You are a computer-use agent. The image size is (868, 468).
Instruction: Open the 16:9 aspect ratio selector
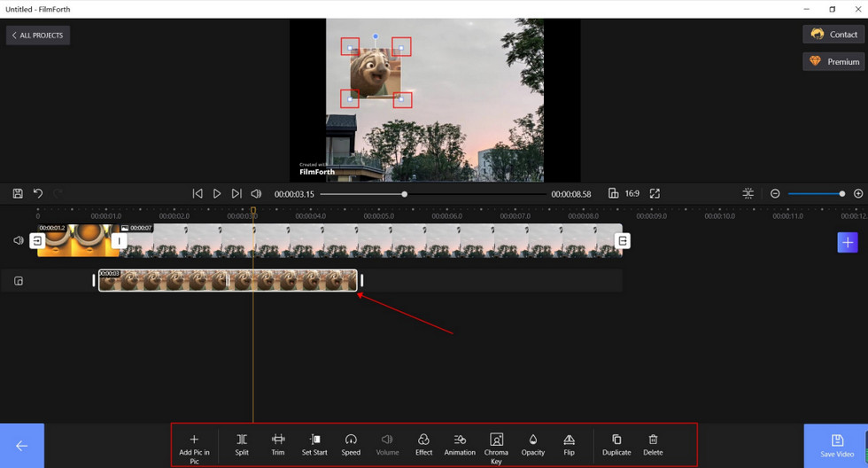coord(625,193)
